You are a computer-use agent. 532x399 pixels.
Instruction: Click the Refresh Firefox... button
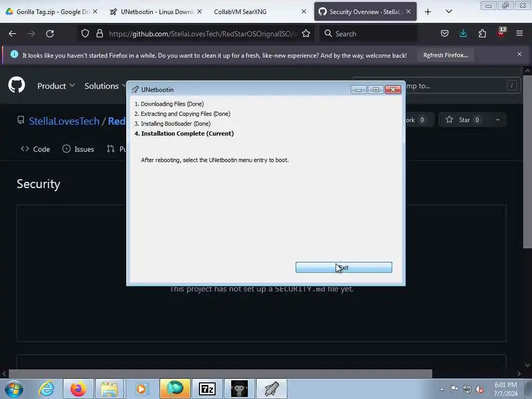coord(445,55)
